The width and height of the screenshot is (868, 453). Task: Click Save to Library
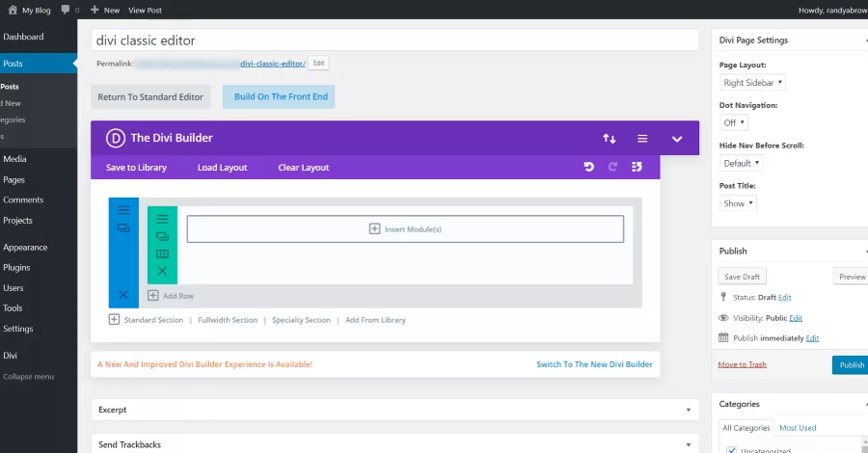pyautogui.click(x=136, y=168)
